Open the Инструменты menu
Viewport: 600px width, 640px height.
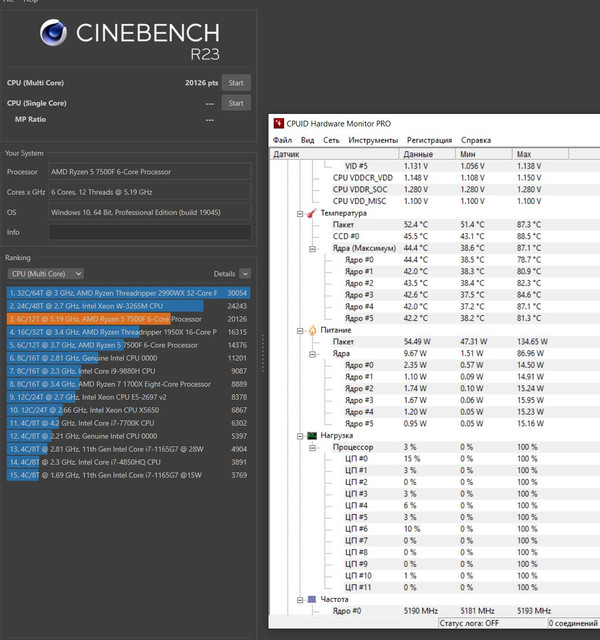(373, 140)
